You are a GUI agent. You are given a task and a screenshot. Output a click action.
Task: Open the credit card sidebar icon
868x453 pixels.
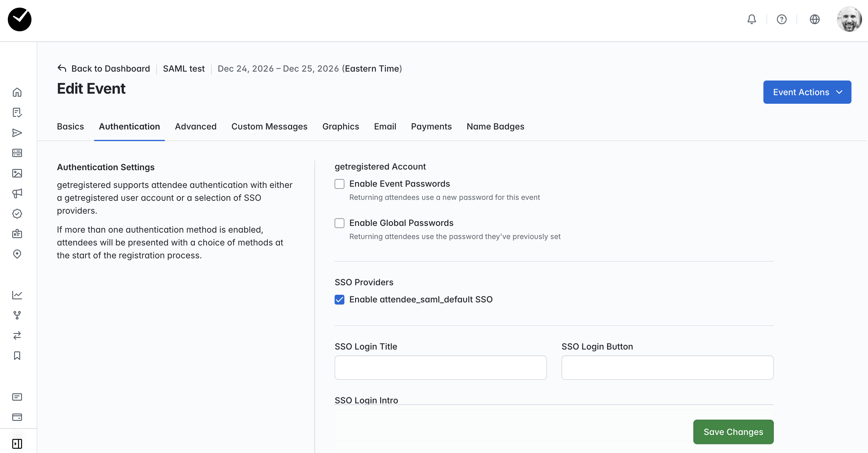tap(17, 417)
